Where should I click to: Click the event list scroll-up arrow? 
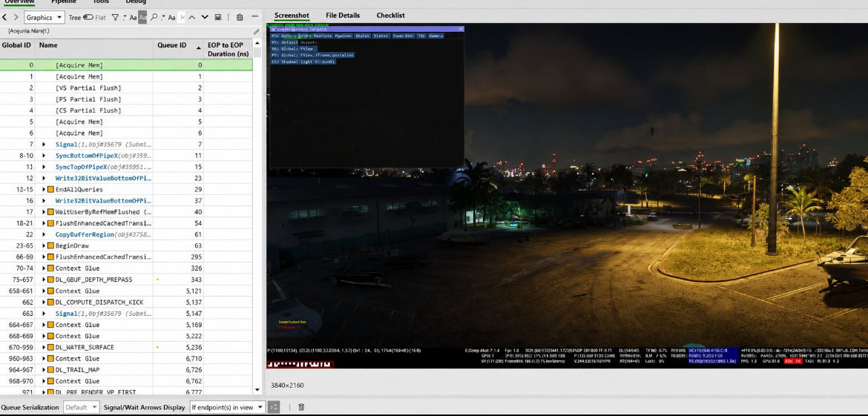tap(257, 43)
